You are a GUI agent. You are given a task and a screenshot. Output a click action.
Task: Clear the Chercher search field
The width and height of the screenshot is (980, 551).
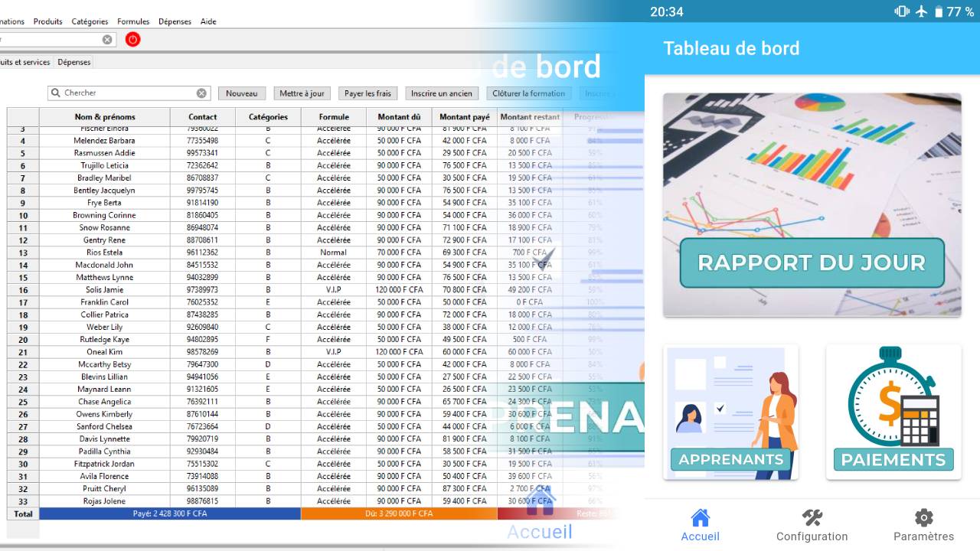[x=201, y=93]
